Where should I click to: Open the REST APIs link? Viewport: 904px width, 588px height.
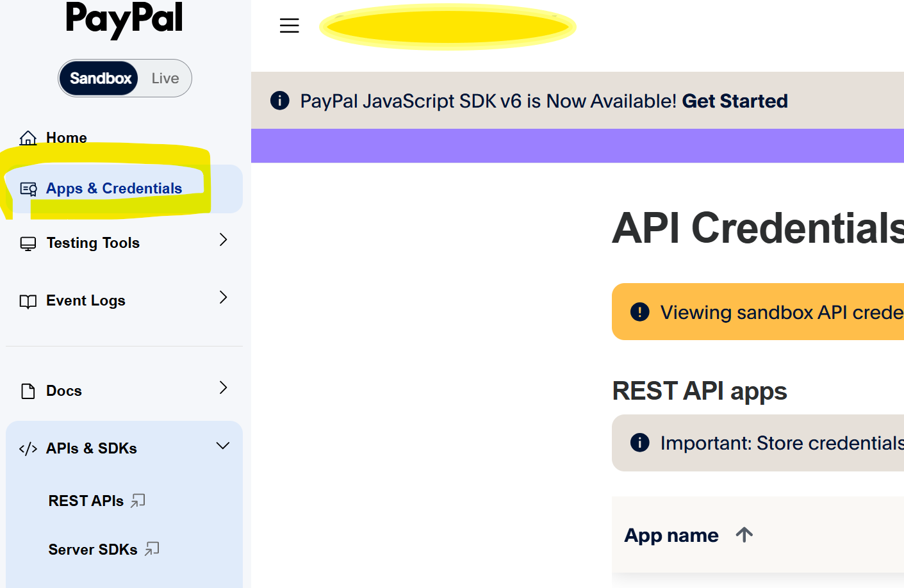pyautogui.click(x=86, y=501)
